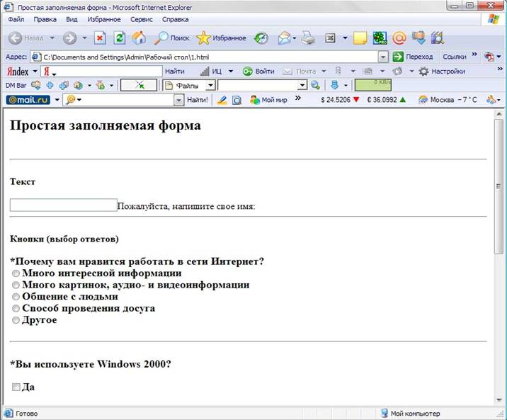
Task: Click the Yandex Найти button
Action: click(175, 72)
